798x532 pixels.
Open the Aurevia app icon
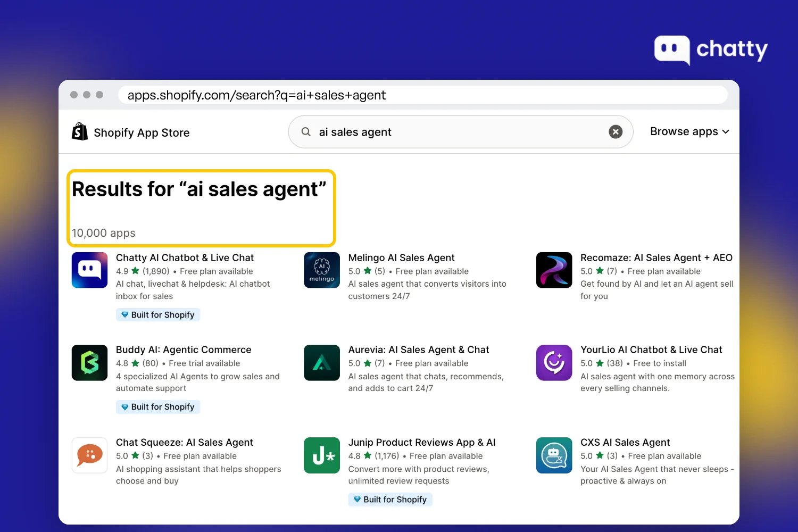322,363
